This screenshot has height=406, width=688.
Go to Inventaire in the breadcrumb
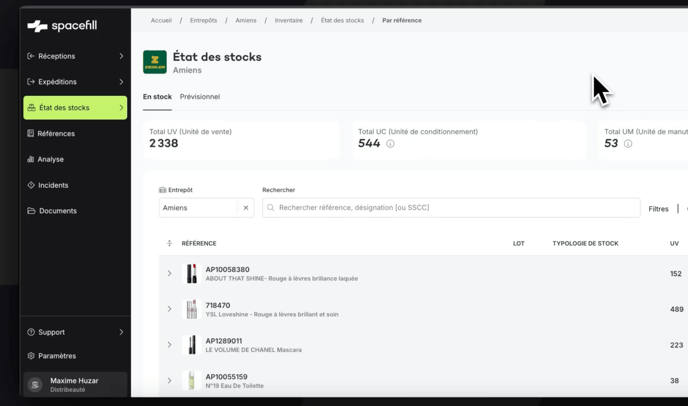coord(288,20)
